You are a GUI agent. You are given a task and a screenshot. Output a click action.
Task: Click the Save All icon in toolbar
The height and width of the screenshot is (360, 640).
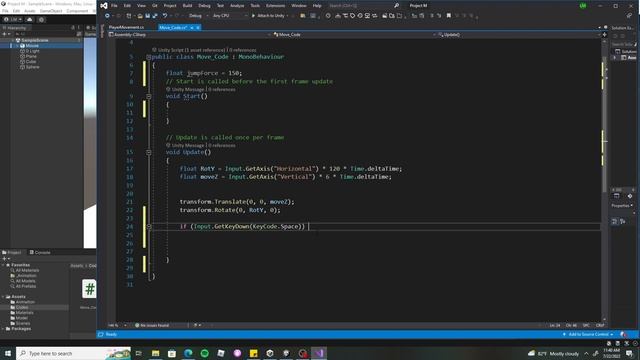point(155,16)
